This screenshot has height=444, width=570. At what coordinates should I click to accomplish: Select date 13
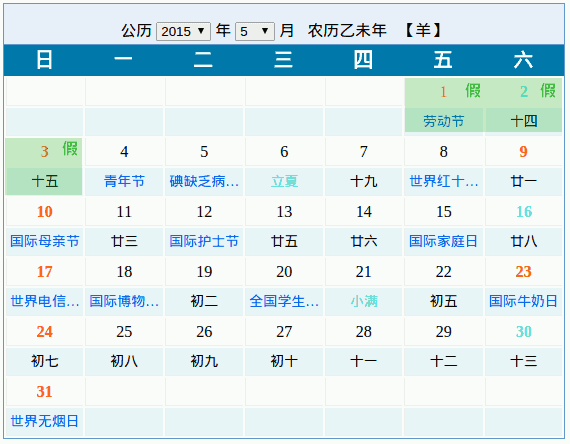(284, 212)
